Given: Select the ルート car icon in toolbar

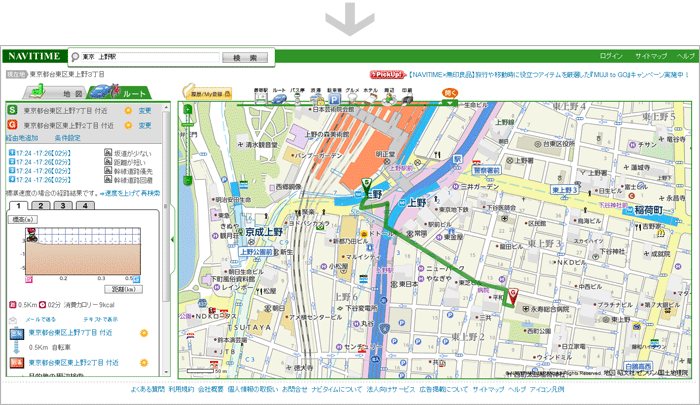Looking at the screenshot, I should tap(279, 96).
